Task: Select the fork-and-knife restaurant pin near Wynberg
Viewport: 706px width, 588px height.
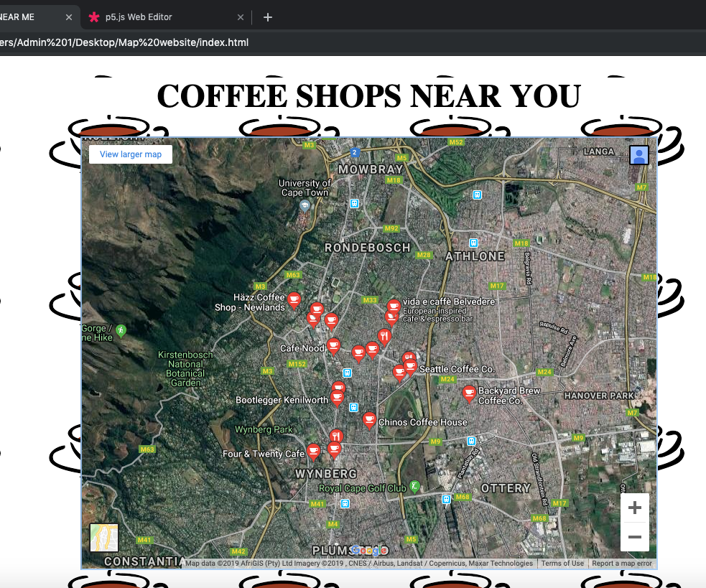Action: 335,436
